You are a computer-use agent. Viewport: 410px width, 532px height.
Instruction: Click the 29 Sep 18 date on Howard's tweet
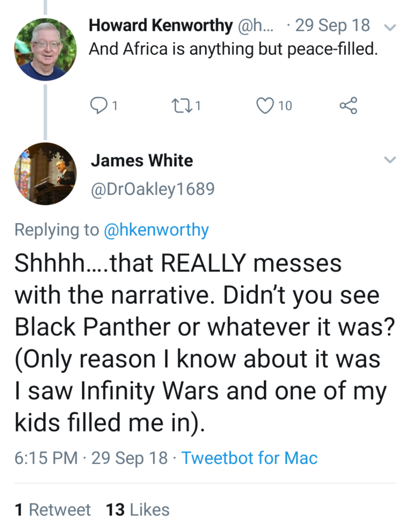point(332,25)
